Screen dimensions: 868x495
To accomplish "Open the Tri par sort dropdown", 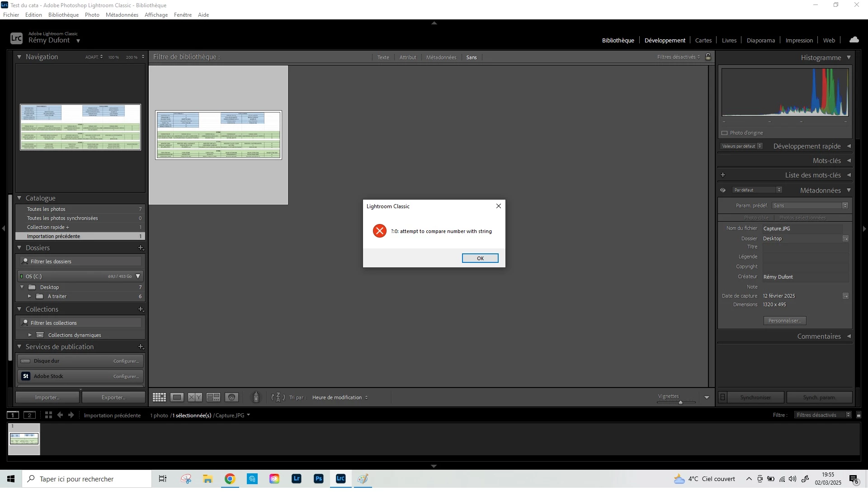I will 340,397.
